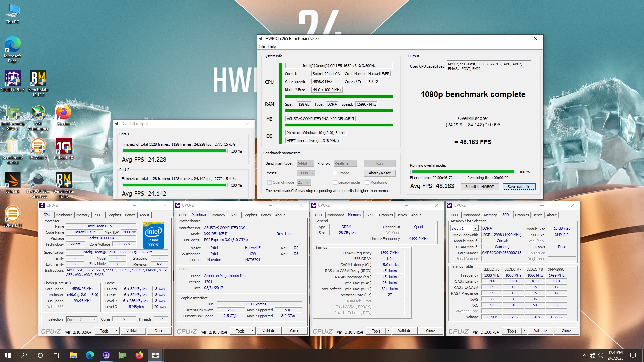The width and height of the screenshot is (644, 362).
Task: Toggle the Pmode checkbox
Action: (x=335, y=173)
